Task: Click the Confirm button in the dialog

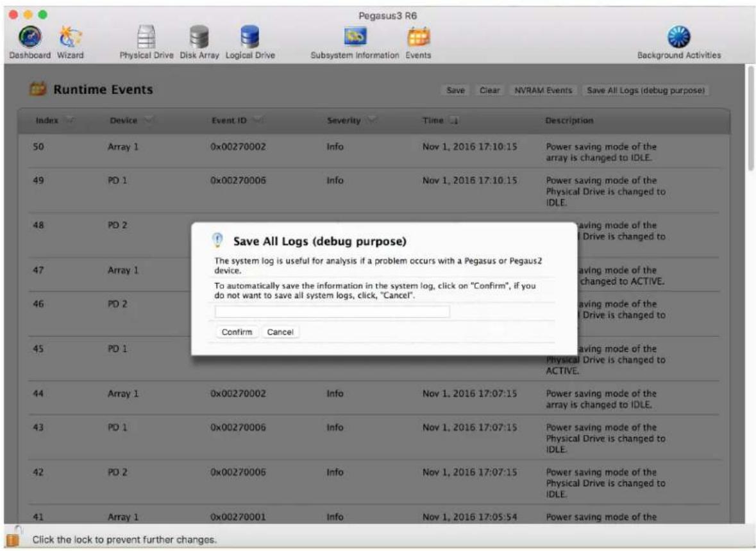Action: point(237,332)
